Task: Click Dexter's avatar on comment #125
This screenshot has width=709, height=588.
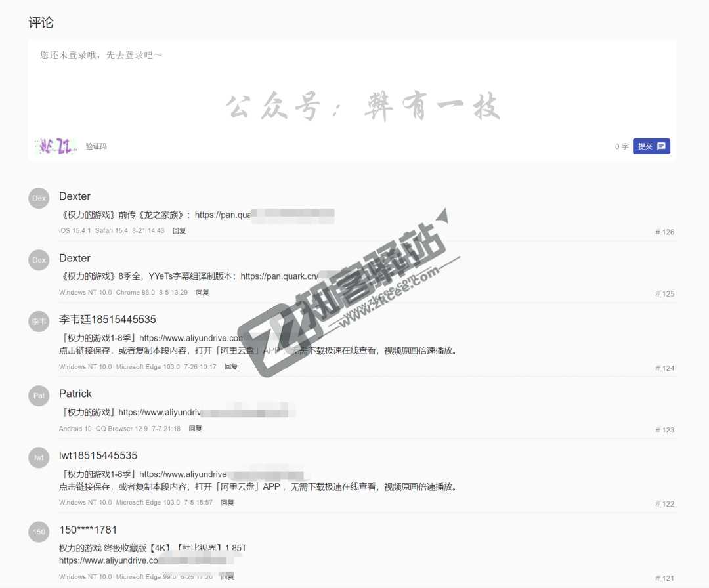Action: [x=38, y=259]
